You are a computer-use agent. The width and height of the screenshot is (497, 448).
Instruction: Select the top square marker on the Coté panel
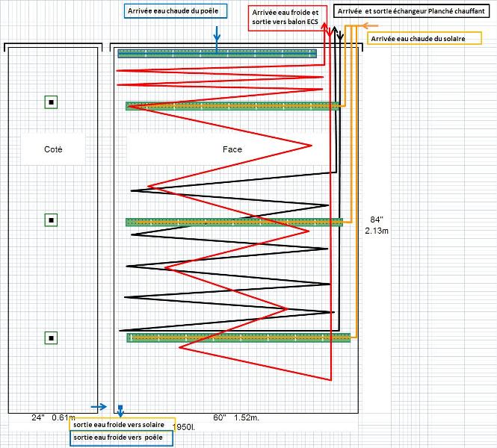point(51,102)
